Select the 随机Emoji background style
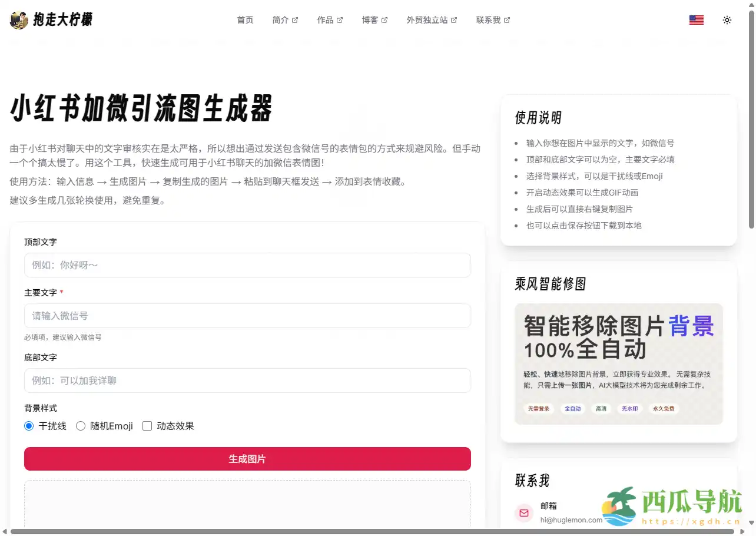 click(81, 425)
